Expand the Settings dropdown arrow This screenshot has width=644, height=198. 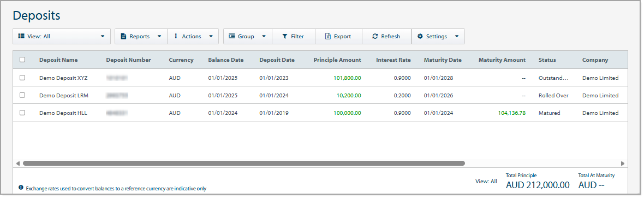(457, 36)
